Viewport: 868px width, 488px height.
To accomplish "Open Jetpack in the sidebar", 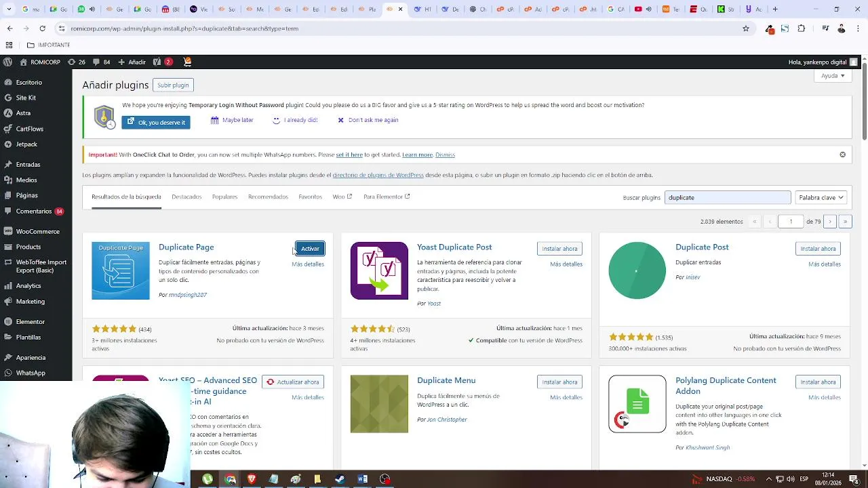I will click(26, 144).
